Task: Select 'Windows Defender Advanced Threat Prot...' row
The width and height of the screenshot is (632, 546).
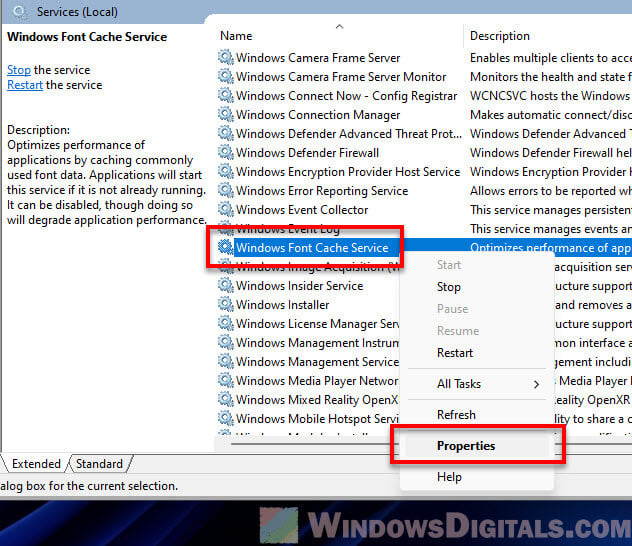Action: (349, 133)
